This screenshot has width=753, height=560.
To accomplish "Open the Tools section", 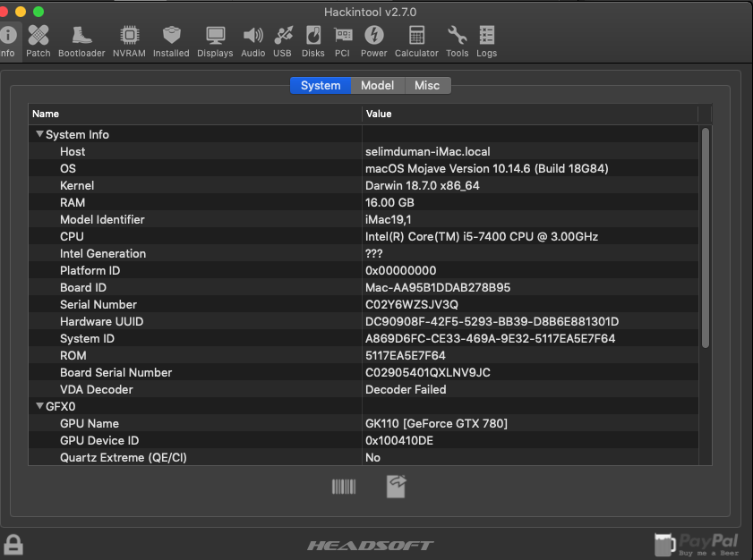I will pos(458,41).
